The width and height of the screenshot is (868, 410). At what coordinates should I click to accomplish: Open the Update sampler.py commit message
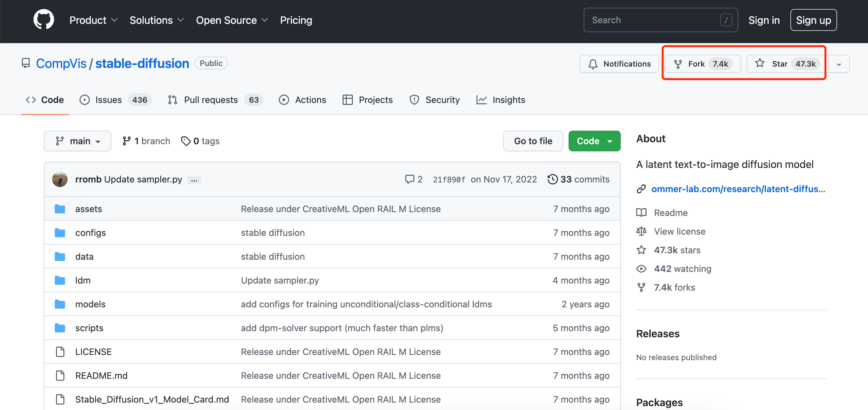coord(143,179)
